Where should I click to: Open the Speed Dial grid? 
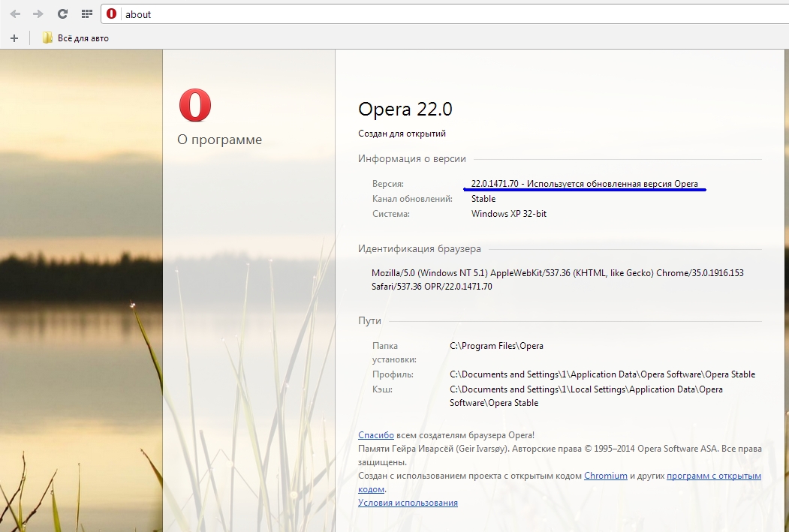coord(86,14)
